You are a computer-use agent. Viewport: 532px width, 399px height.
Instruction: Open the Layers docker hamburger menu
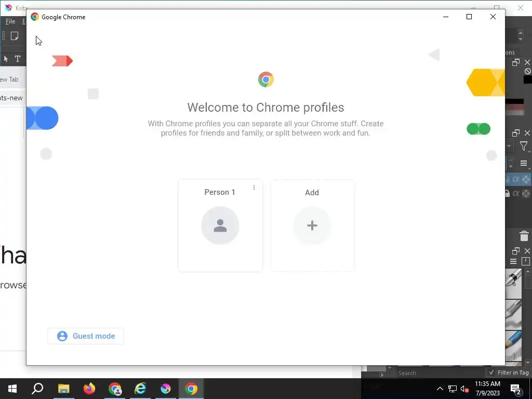pyautogui.click(x=524, y=164)
